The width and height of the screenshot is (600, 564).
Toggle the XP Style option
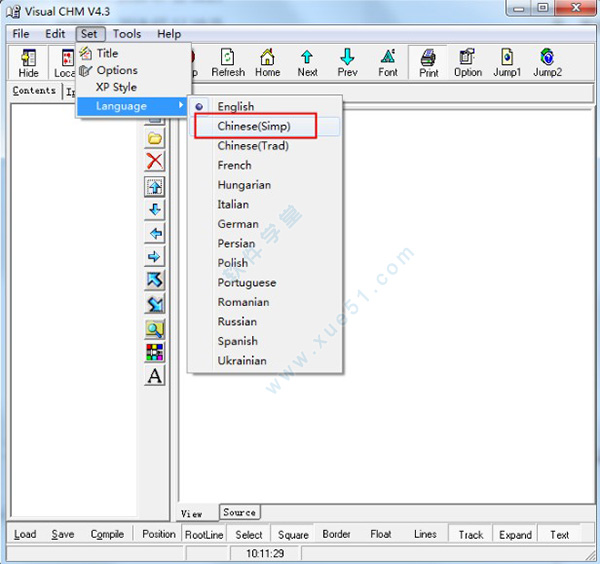point(116,87)
